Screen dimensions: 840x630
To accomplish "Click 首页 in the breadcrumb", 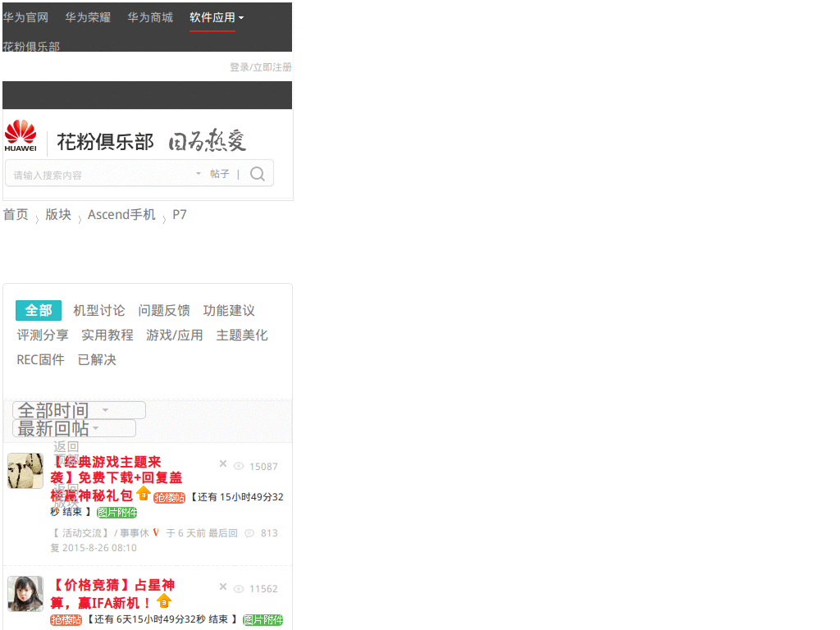I will [x=16, y=214].
